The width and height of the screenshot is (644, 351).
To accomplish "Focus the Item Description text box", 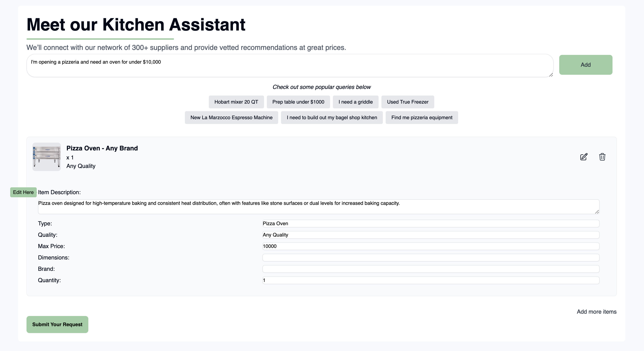I will pos(318,207).
